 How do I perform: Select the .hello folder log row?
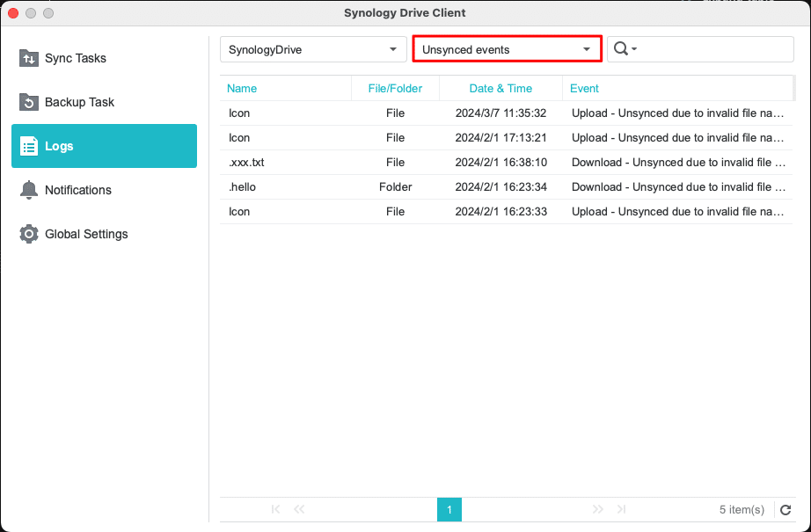tap(506, 187)
